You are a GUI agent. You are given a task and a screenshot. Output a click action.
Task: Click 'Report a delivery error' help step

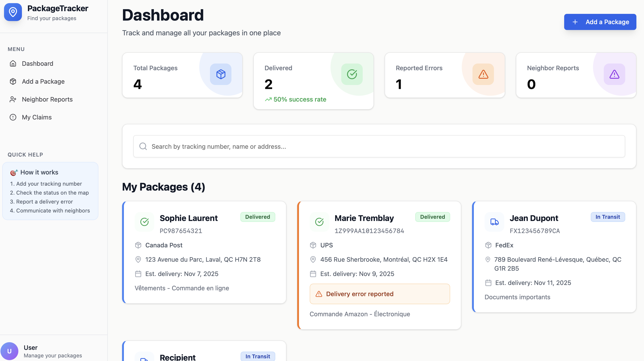(x=41, y=202)
